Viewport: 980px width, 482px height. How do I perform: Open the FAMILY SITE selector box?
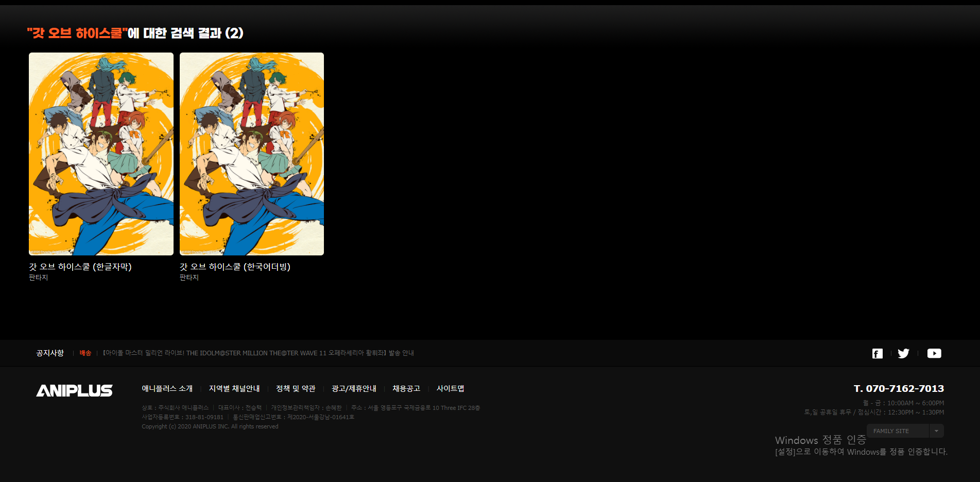coord(905,431)
